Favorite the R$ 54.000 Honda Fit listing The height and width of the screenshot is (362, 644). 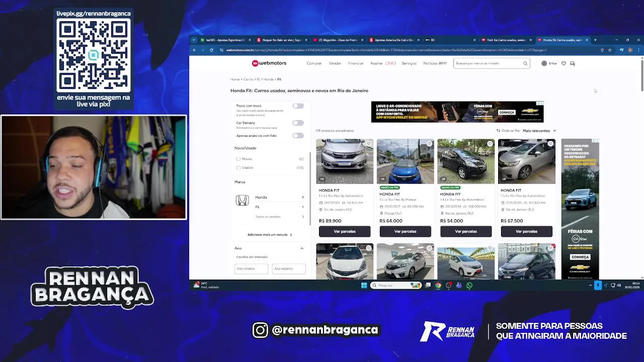[x=490, y=144]
